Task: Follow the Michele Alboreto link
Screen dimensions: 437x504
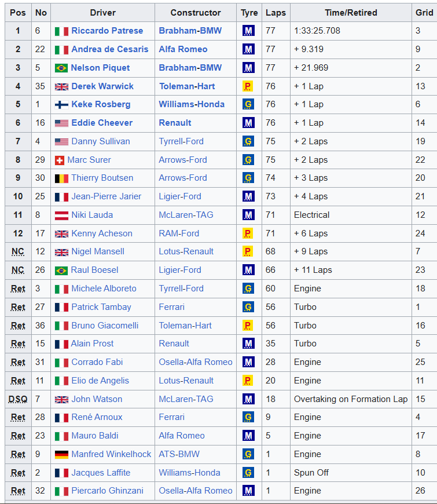Action: click(104, 288)
